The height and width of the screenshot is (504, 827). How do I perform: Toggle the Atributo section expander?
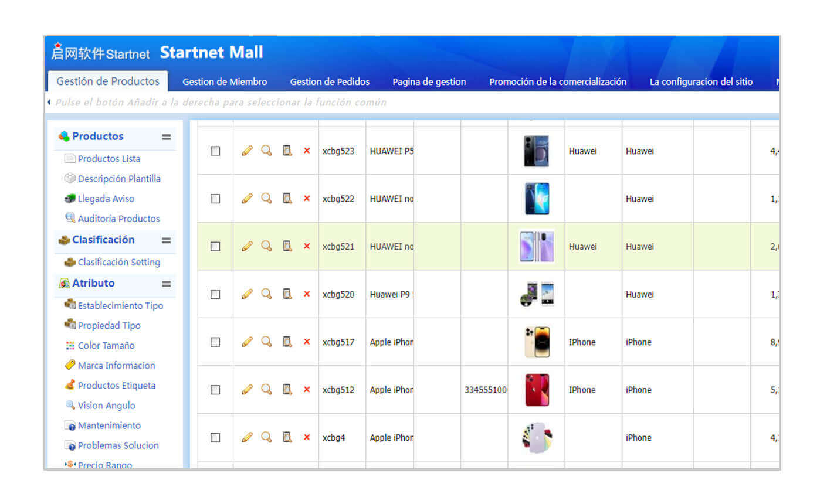(167, 284)
